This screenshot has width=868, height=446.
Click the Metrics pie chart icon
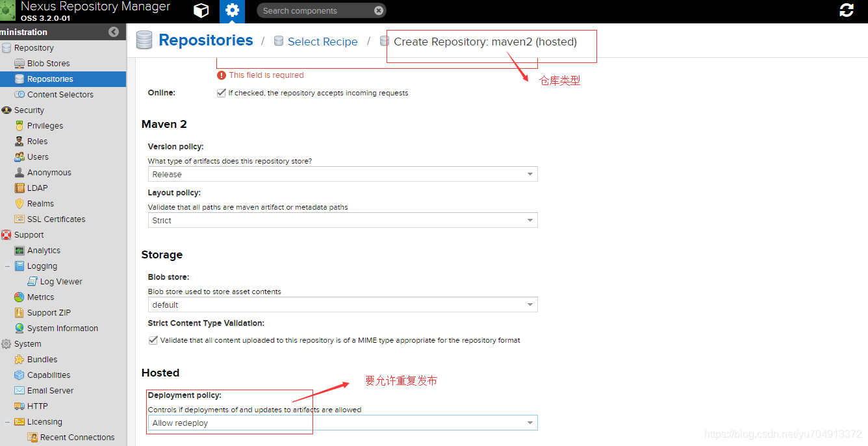click(x=19, y=297)
